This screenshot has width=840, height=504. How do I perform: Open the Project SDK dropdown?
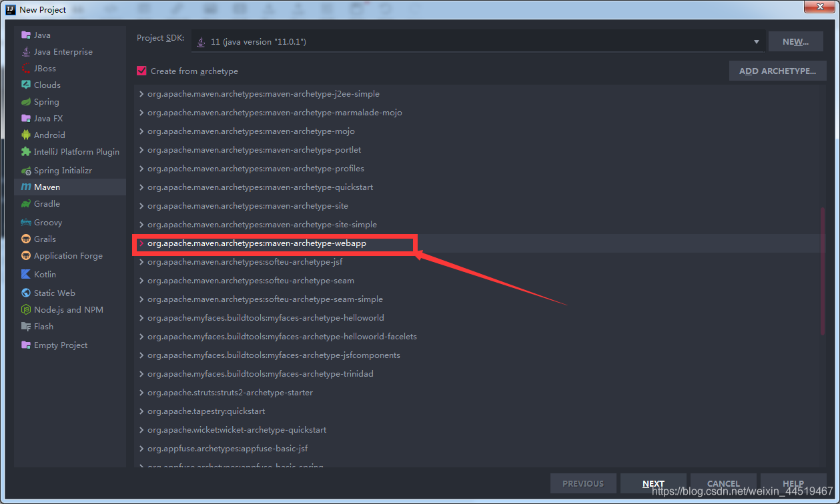click(x=757, y=42)
